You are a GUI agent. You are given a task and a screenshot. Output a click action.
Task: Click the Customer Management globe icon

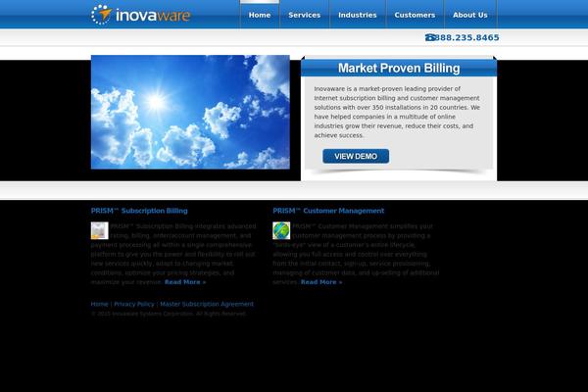(281, 230)
